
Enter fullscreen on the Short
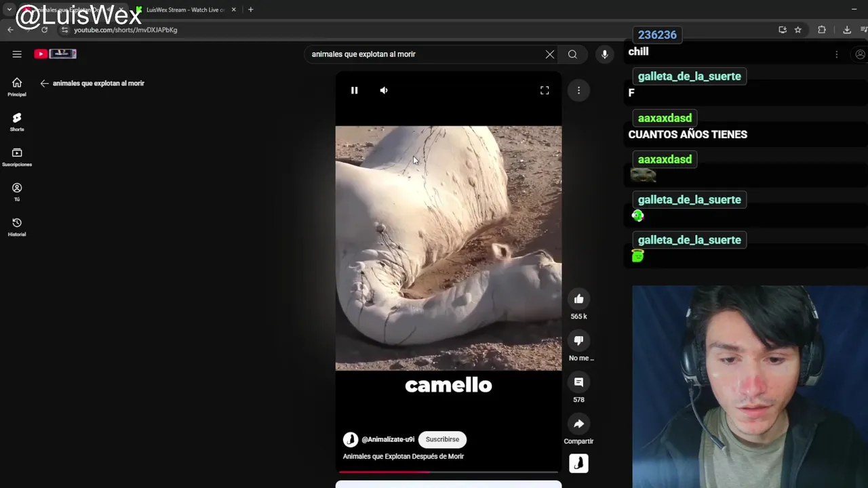click(x=545, y=90)
